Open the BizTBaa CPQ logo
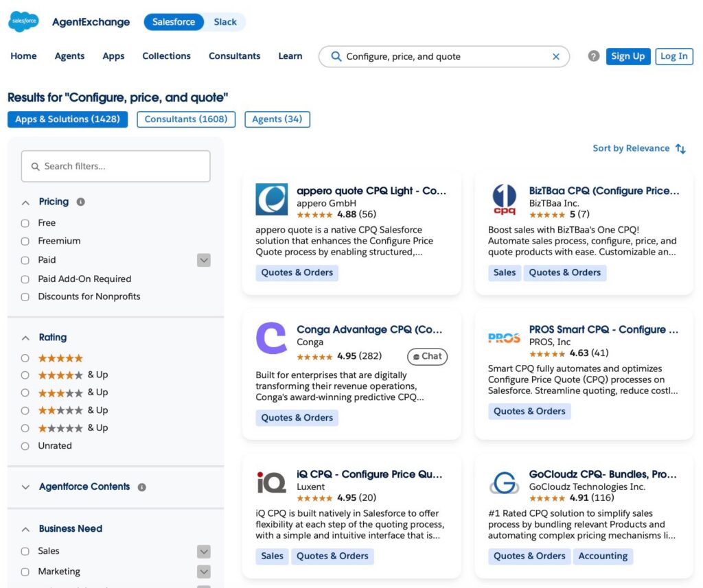 point(505,199)
